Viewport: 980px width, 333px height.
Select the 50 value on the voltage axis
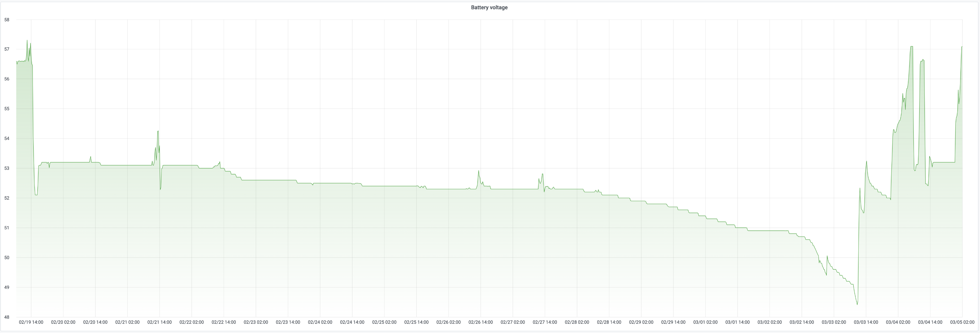pyautogui.click(x=7, y=257)
